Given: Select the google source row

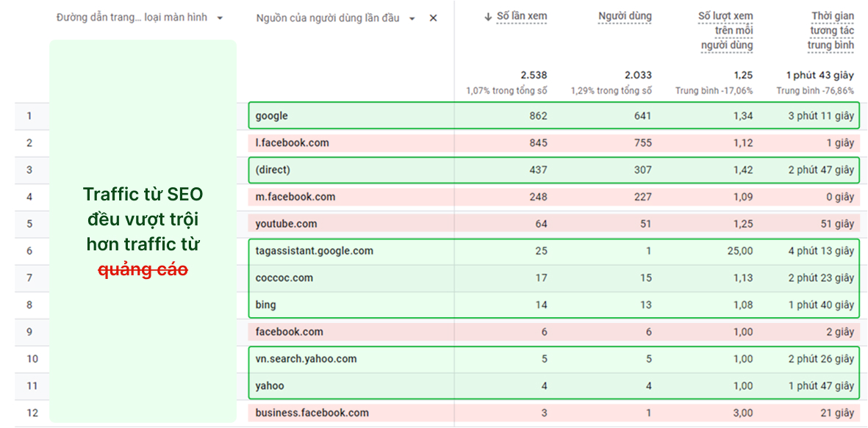Looking at the screenshot, I should tap(272, 116).
